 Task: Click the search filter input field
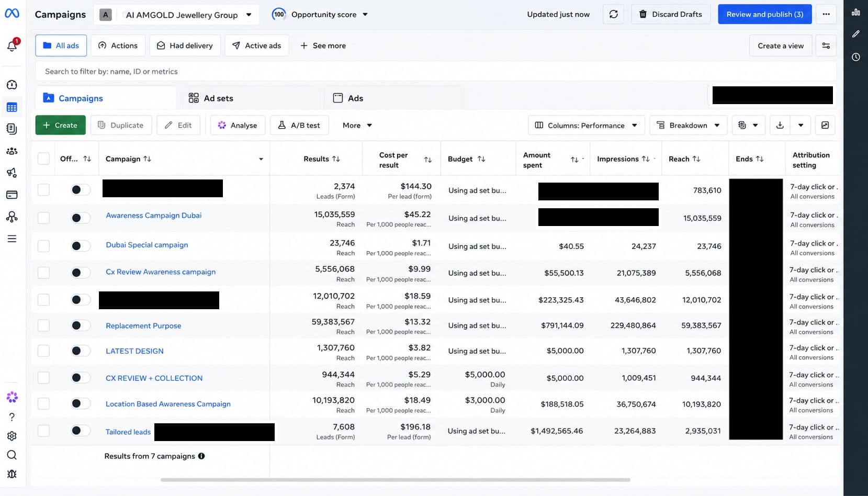pyautogui.click(x=436, y=71)
